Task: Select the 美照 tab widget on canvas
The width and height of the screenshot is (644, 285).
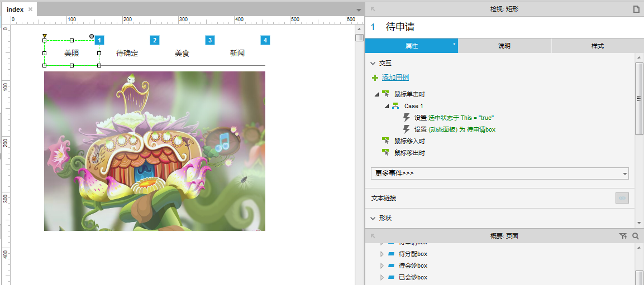Action: pyautogui.click(x=71, y=53)
